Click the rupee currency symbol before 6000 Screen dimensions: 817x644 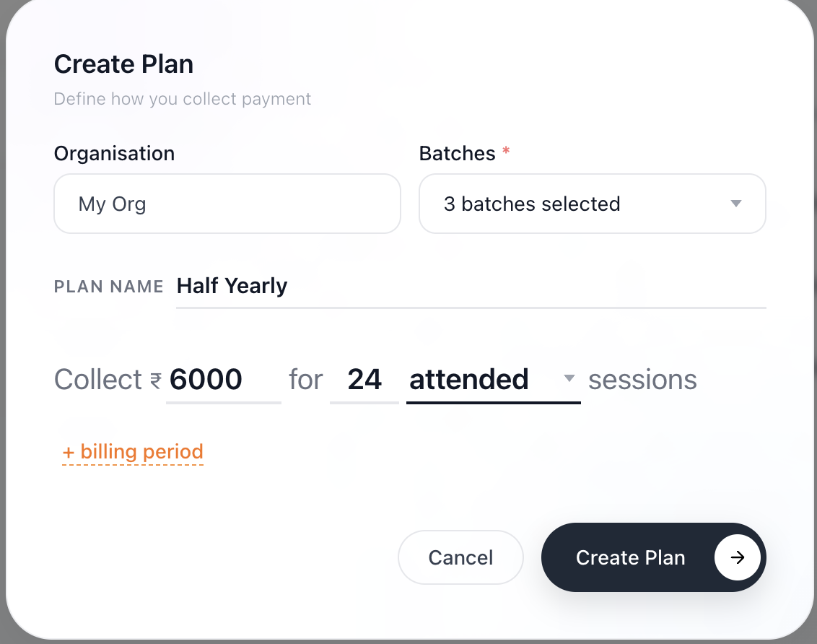click(x=156, y=380)
